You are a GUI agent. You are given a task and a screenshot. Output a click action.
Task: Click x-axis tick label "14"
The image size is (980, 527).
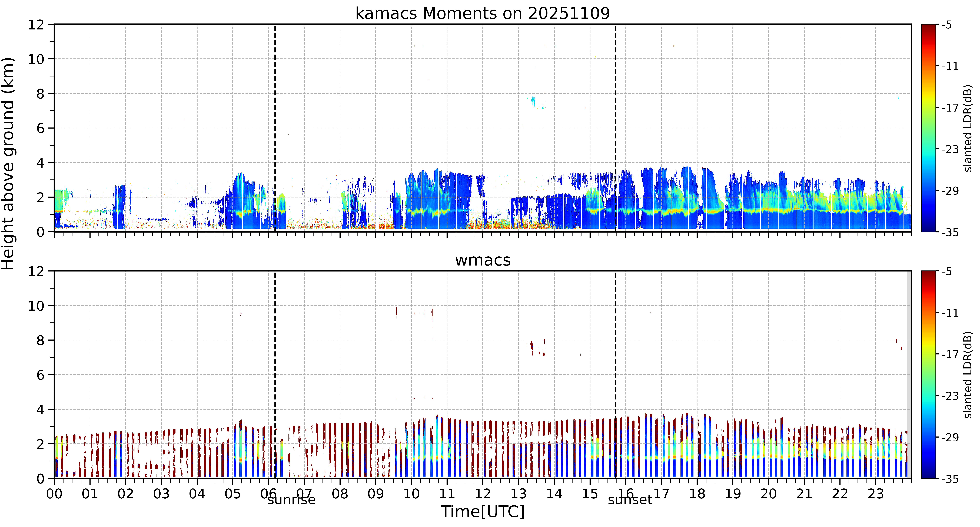[x=554, y=494]
